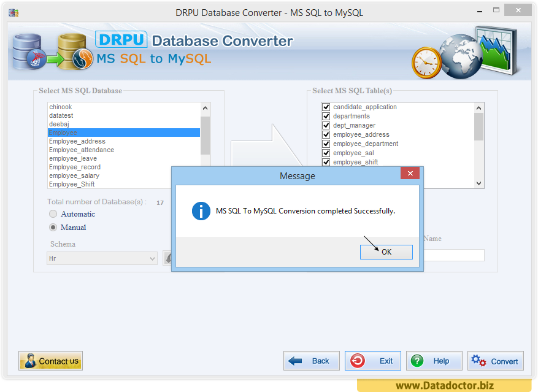Maximize the Database Converter window
The height and width of the screenshot is (392, 538).
point(496,10)
